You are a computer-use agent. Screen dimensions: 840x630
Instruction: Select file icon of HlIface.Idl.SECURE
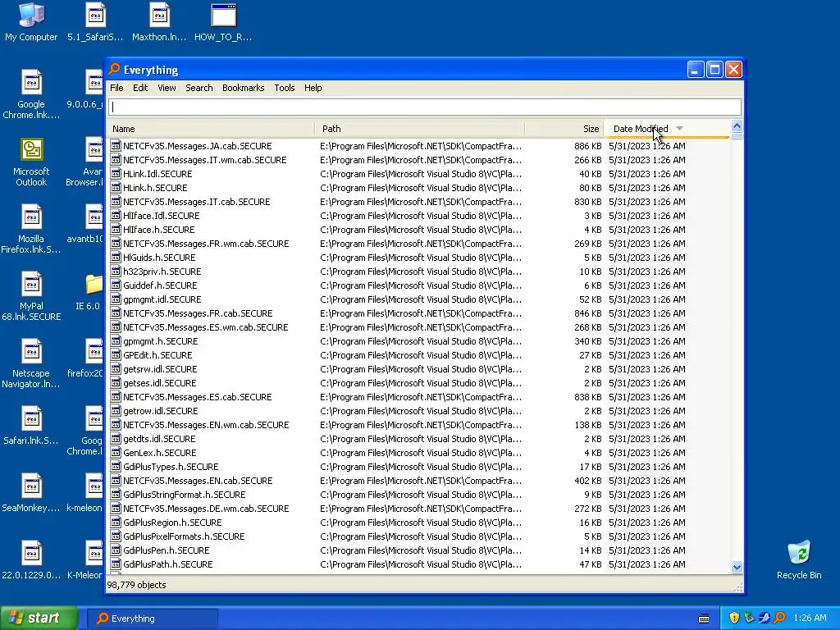point(115,216)
